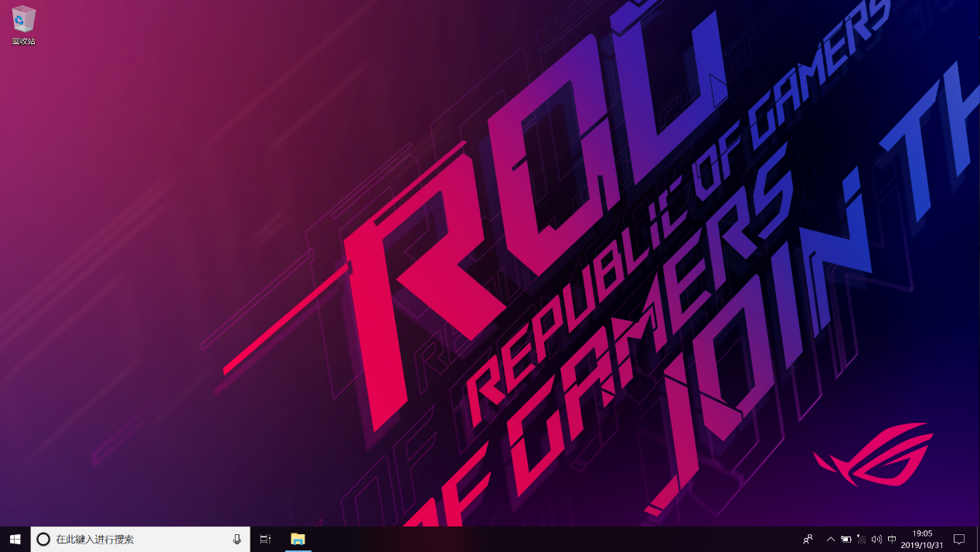This screenshot has height=552, width=980.
Task: Expand hidden system tray icons chevron
Action: [831, 539]
